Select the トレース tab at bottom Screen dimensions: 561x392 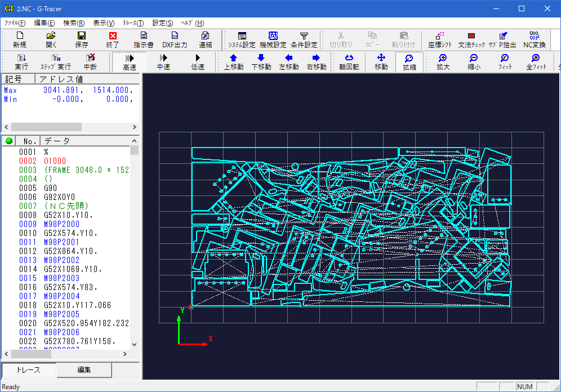tap(28, 370)
